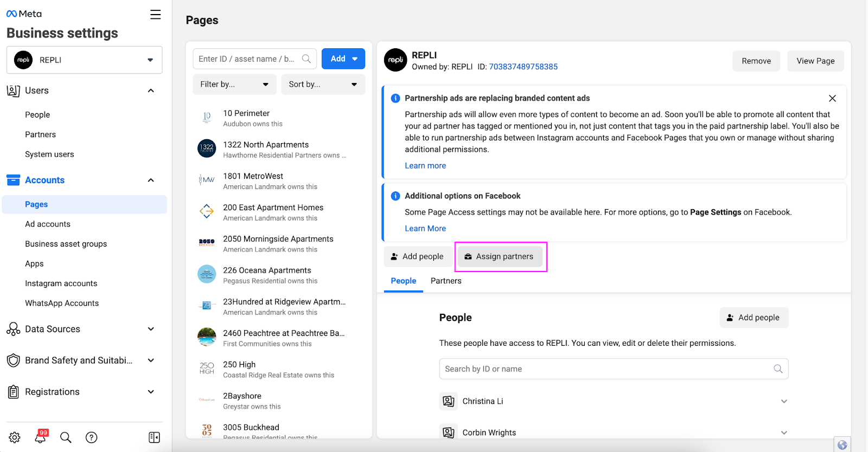868x452 pixels.
Task: Click Add people in People section
Action: click(x=754, y=318)
